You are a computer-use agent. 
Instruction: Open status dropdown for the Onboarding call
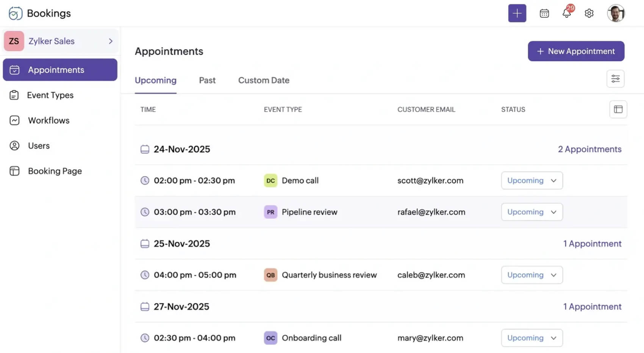coord(532,337)
